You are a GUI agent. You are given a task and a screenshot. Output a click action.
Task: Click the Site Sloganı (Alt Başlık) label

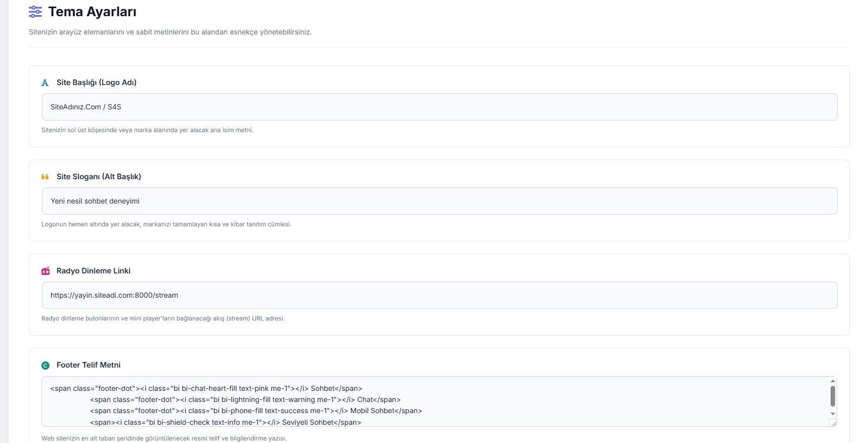point(99,177)
